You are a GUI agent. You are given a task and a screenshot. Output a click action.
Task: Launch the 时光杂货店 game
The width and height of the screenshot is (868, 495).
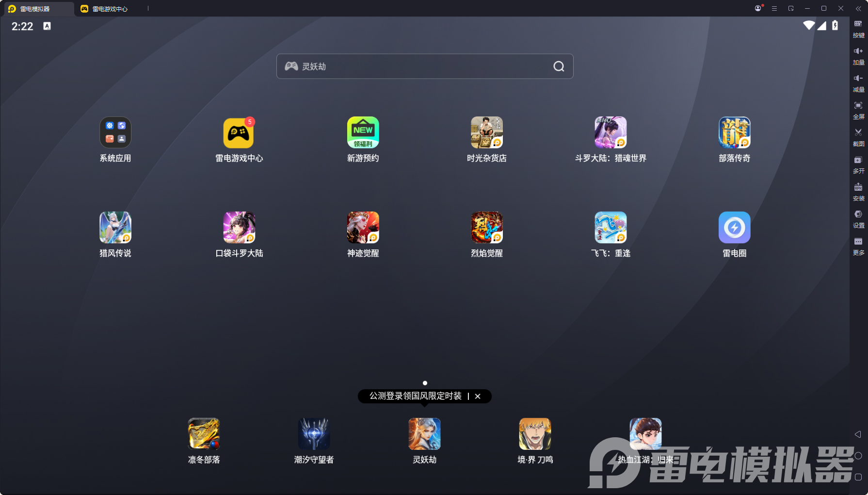click(487, 132)
